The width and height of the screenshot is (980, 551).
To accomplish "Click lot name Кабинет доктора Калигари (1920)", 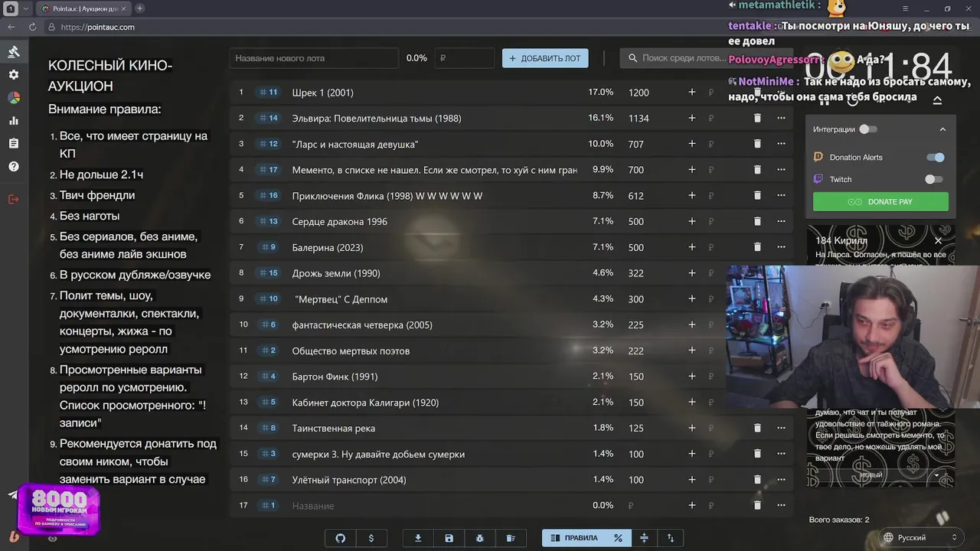I will point(365,403).
